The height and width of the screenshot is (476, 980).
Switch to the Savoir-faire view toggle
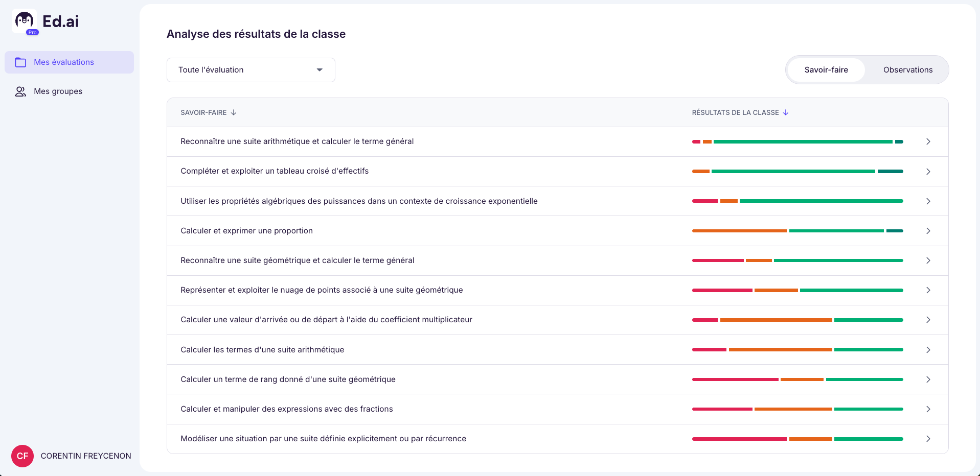[826, 70]
